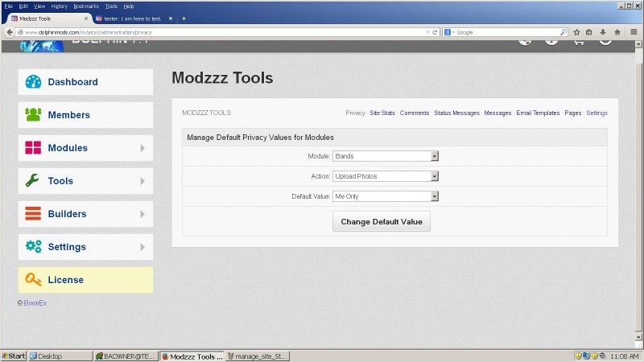Click the green Tools wrench icon
The width and height of the screenshot is (644, 362).
[x=32, y=180]
